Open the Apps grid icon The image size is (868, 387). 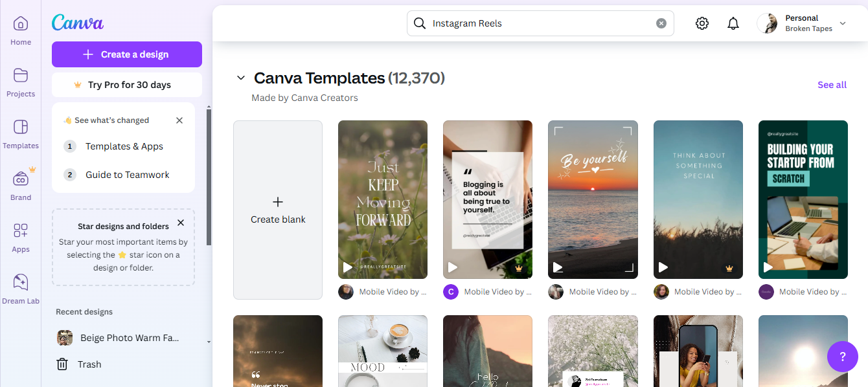point(21,230)
